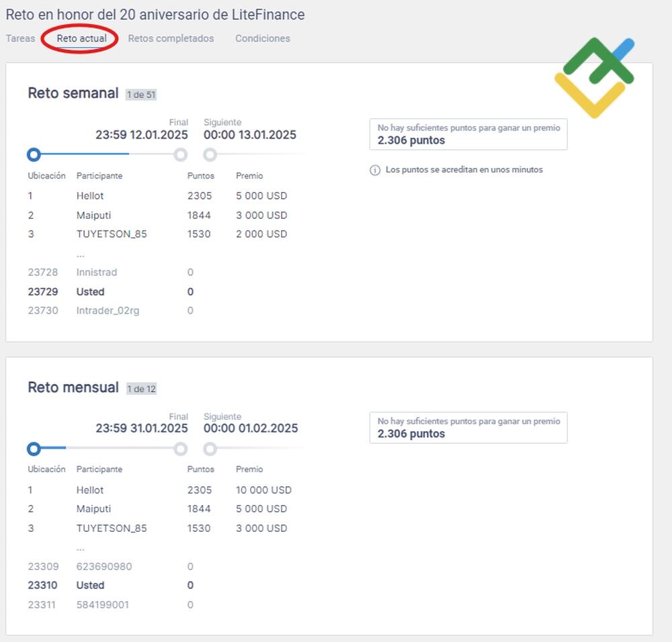
Task: Select the Reto actual tab
Action: (81, 38)
